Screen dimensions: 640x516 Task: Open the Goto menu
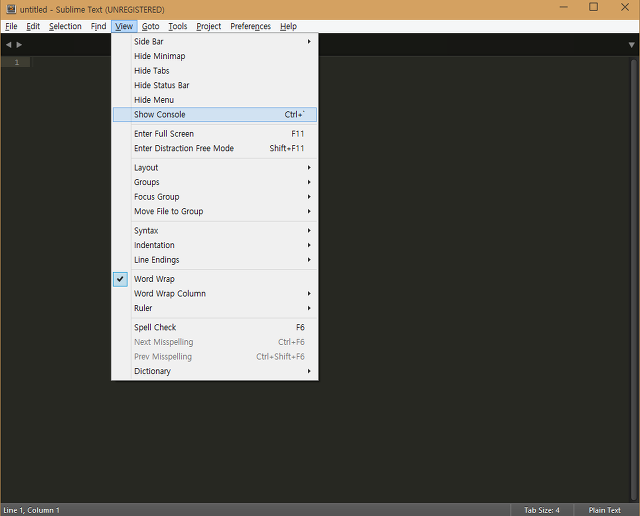pyautogui.click(x=151, y=27)
